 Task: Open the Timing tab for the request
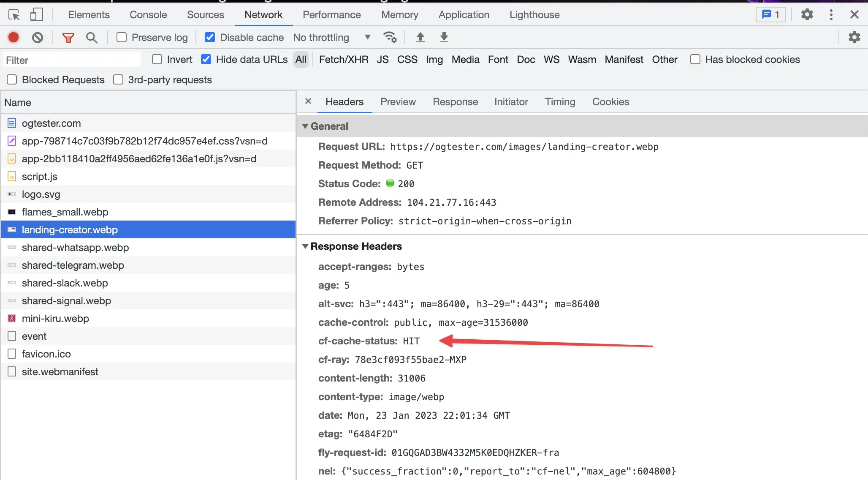point(560,102)
